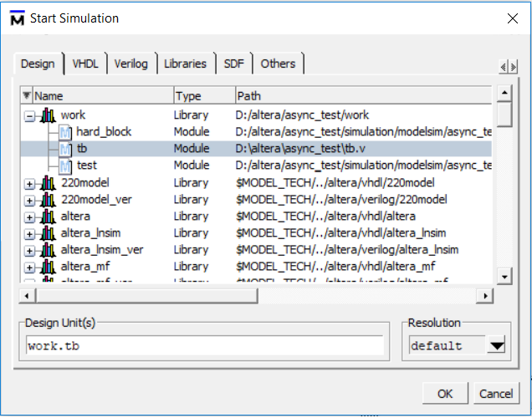Click the Design Unit(s) input field

(205, 345)
